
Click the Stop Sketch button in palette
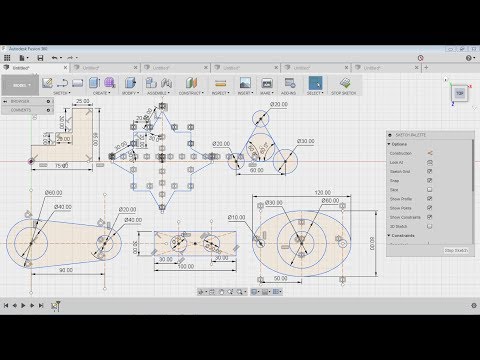(x=456, y=250)
